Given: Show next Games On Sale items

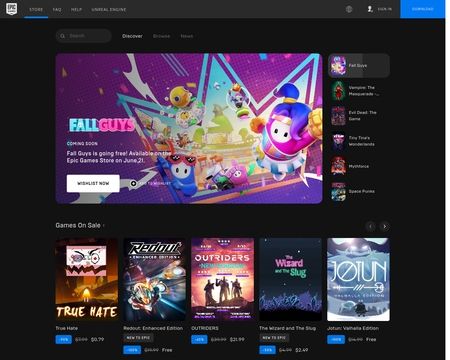Looking at the screenshot, I should click(385, 227).
